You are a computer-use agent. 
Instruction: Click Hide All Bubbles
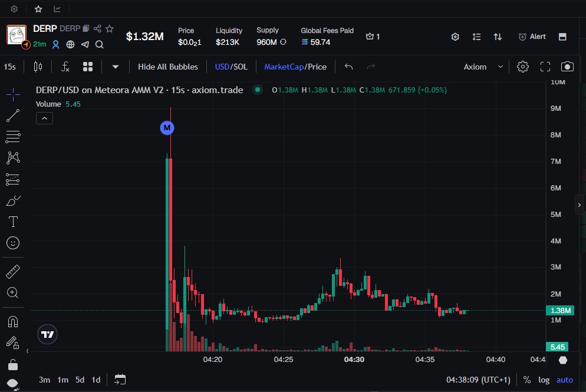tap(168, 67)
